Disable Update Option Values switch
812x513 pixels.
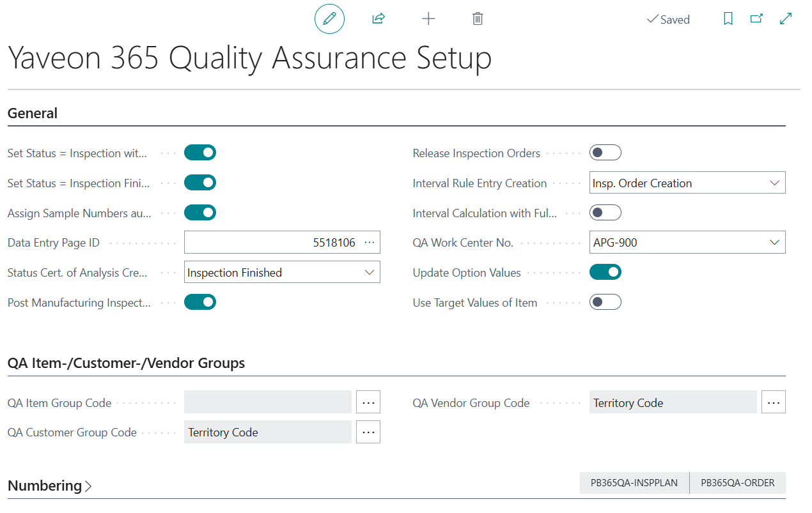(x=605, y=272)
